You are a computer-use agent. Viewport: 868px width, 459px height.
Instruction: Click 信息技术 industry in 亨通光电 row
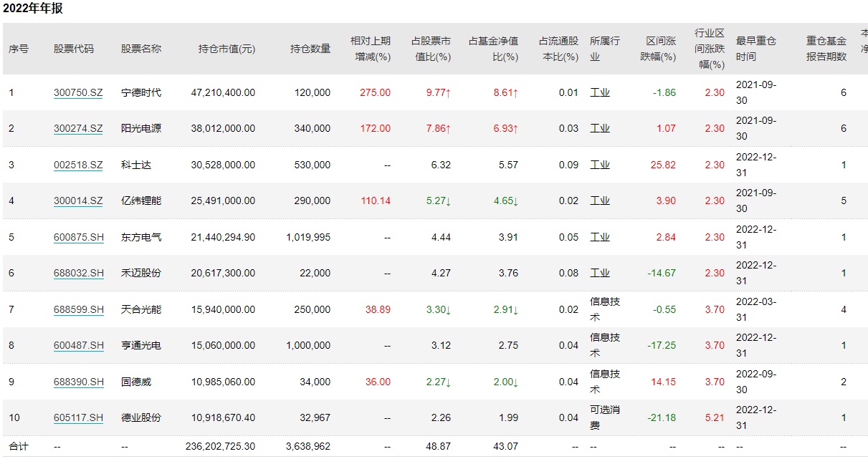(x=605, y=345)
